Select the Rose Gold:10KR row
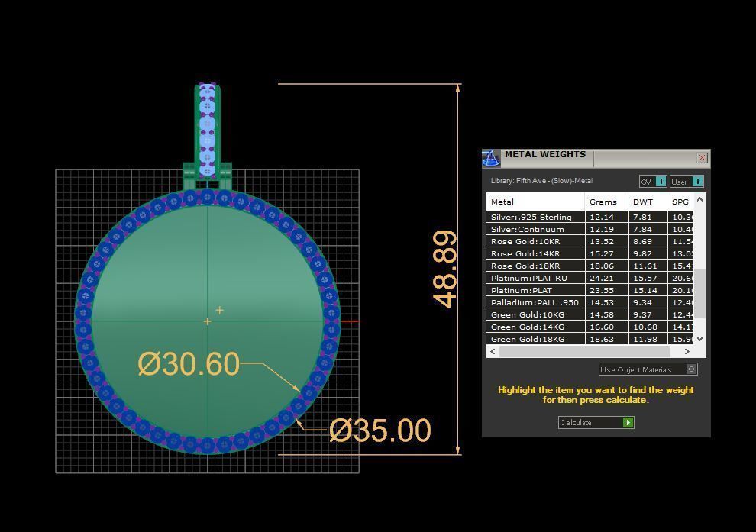This screenshot has width=756, height=532. point(590,241)
